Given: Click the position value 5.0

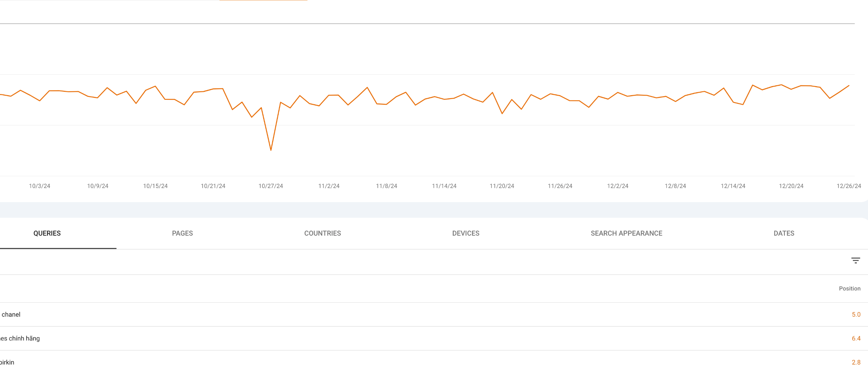Looking at the screenshot, I should (x=856, y=315).
